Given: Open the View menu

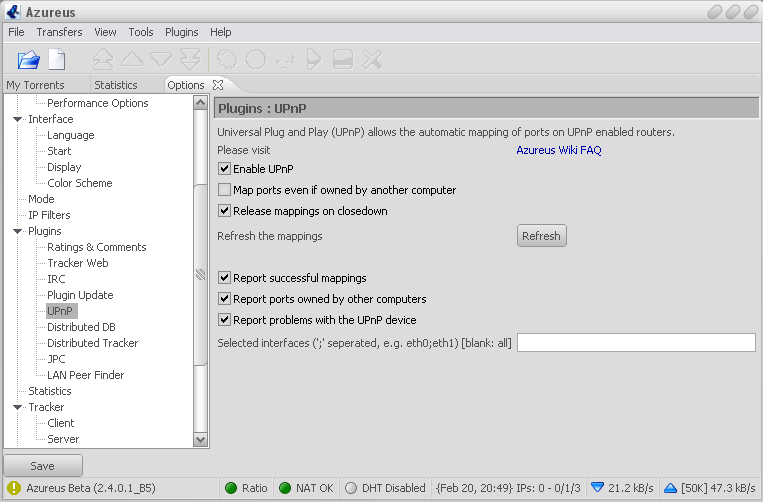Looking at the screenshot, I should point(105,32).
